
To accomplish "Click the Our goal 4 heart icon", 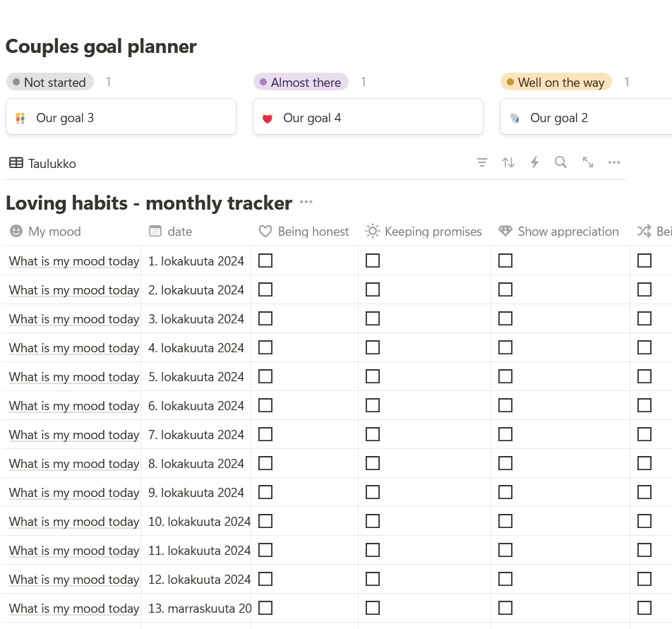I will 267,118.
